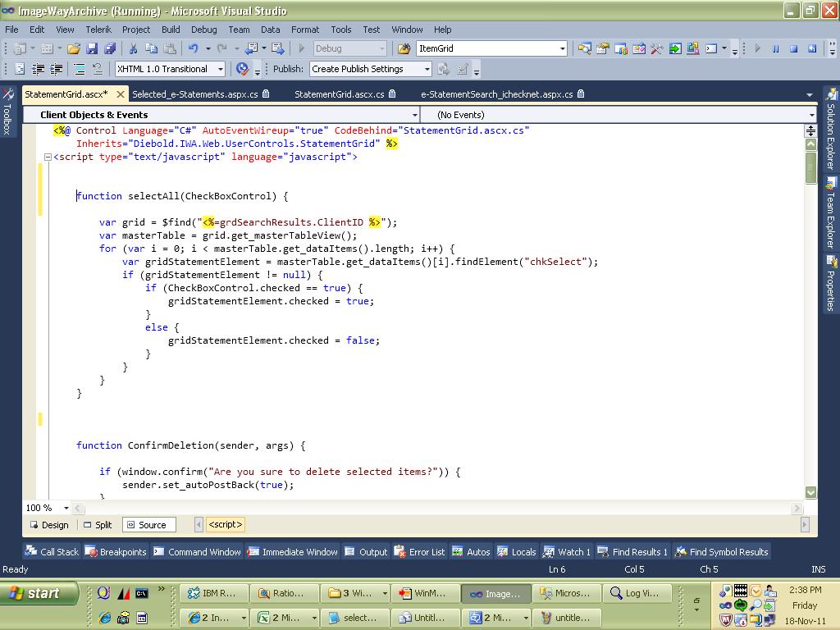Select the Source view button
Viewport: 840px width, 630px height.
(148, 525)
